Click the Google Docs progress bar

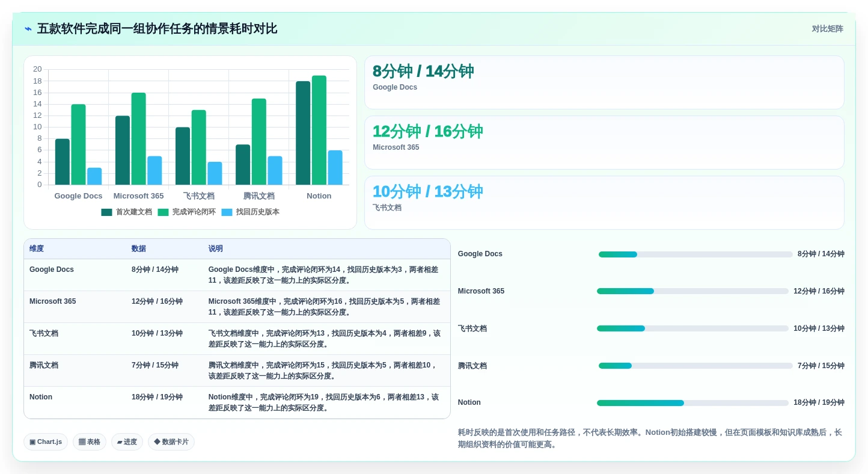tap(695, 254)
